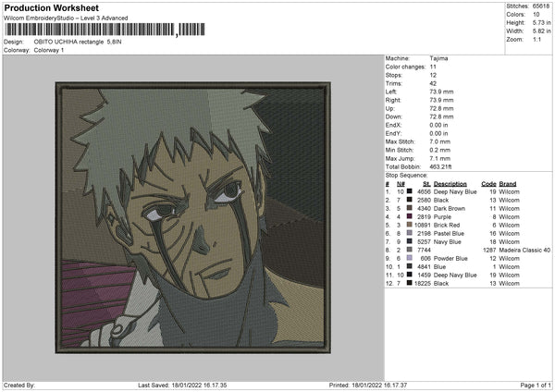Screen dimensions: 555x392
Task: Click the 'Description' column header
Action: point(450,184)
